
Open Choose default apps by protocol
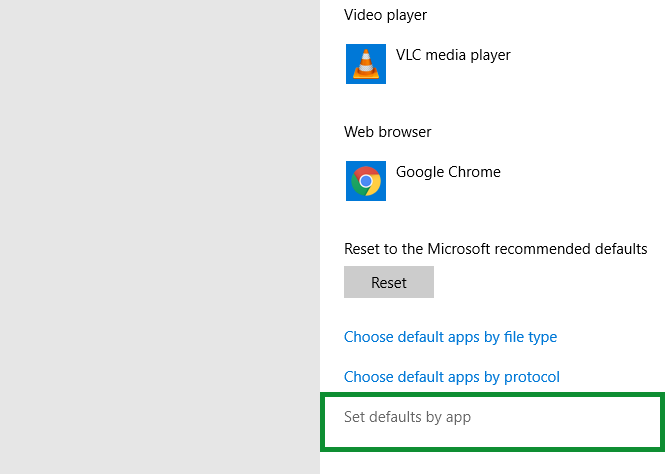(x=452, y=377)
